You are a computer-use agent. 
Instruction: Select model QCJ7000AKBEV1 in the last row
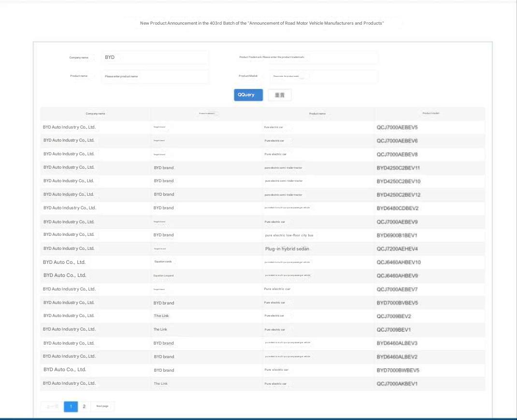[397, 384]
